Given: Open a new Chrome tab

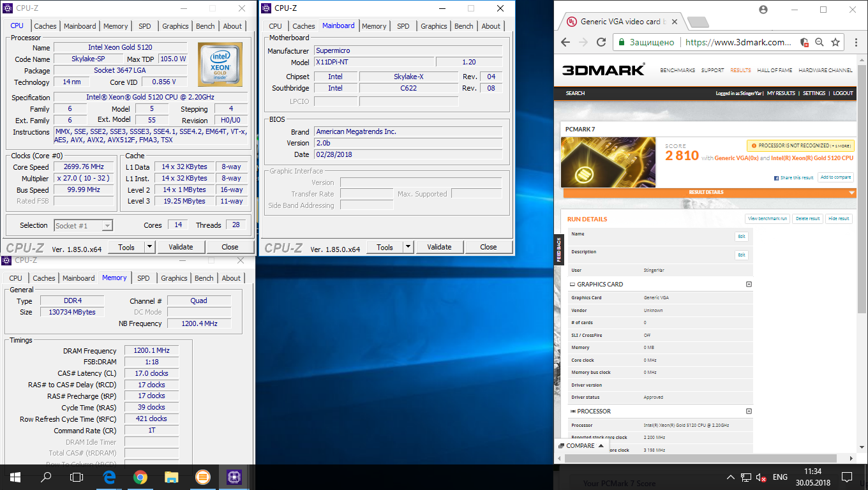Looking at the screenshot, I should [x=699, y=22].
